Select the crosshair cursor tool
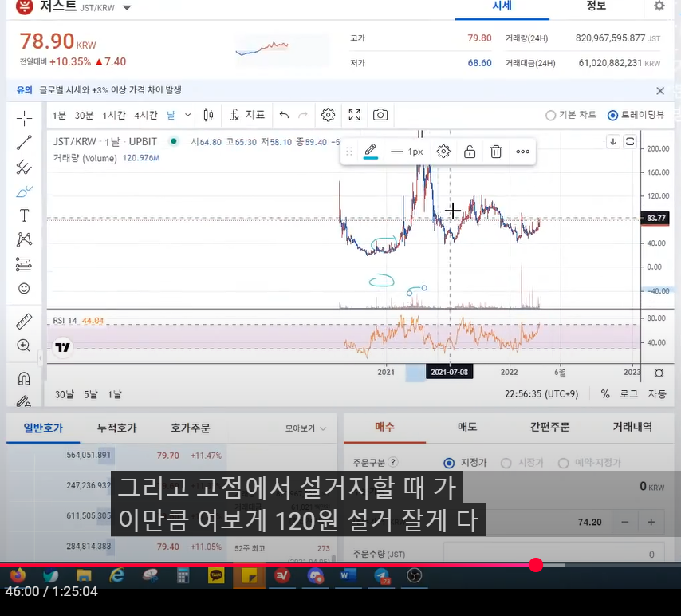The width and height of the screenshot is (681, 616). pos(24,118)
